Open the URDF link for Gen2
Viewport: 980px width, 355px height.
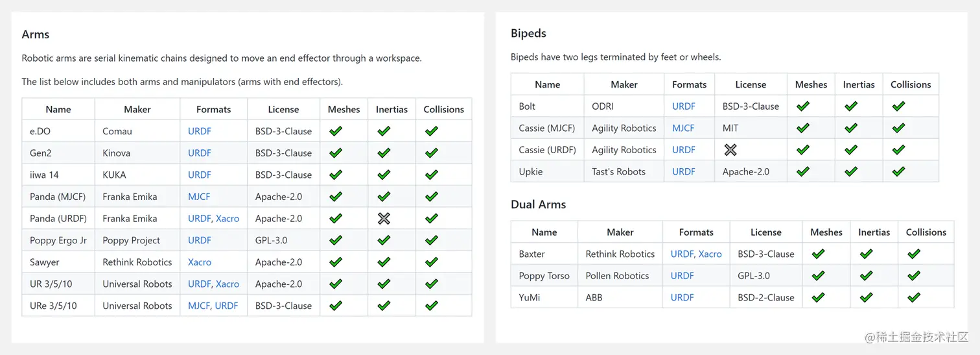pos(200,153)
